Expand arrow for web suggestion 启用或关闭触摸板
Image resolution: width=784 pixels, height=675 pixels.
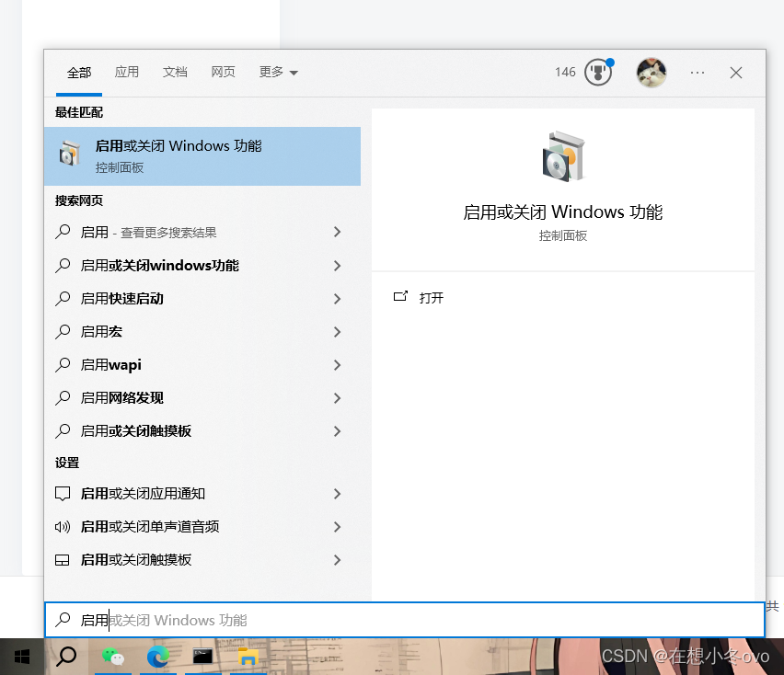338,431
